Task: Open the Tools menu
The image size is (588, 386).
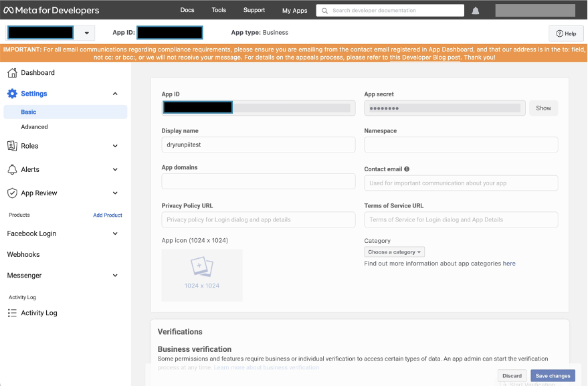Action: click(219, 10)
